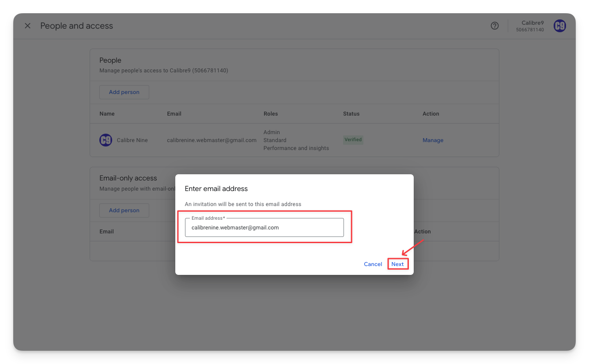Select the Action column header in People table
The height and width of the screenshot is (364, 589).
(x=430, y=114)
